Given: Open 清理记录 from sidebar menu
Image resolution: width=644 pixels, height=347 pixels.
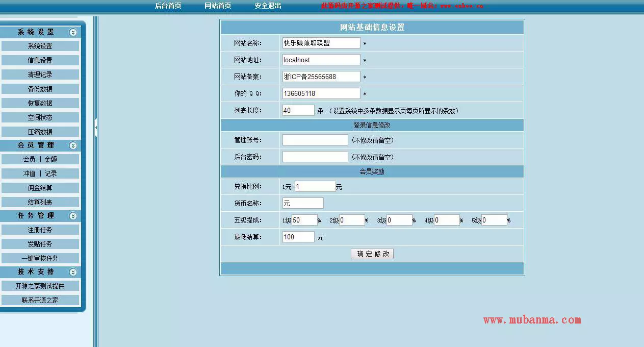Looking at the screenshot, I should tap(40, 75).
